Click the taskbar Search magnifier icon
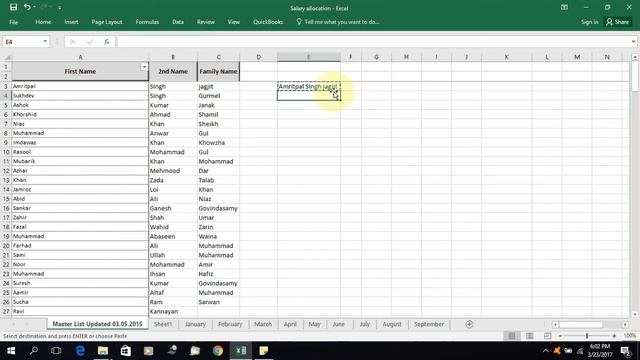The image size is (640, 360). coord(34,351)
